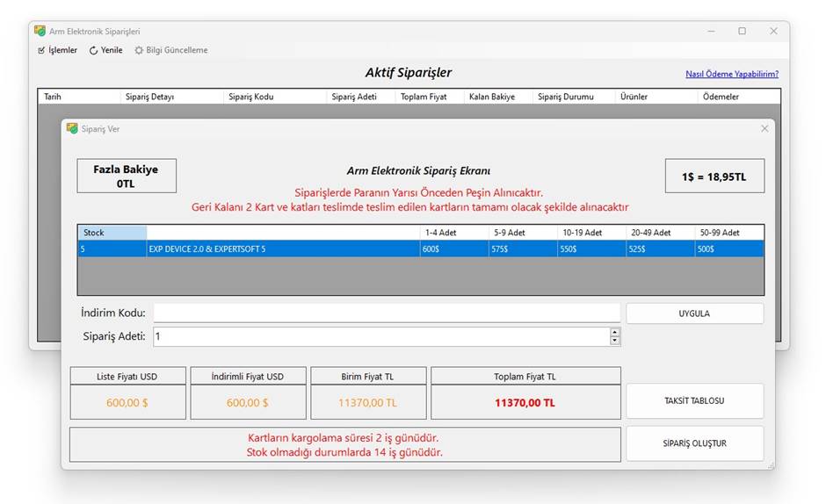Select the EXP DEVICE 2.0 & EXPERTSOFT 5 row

point(281,249)
